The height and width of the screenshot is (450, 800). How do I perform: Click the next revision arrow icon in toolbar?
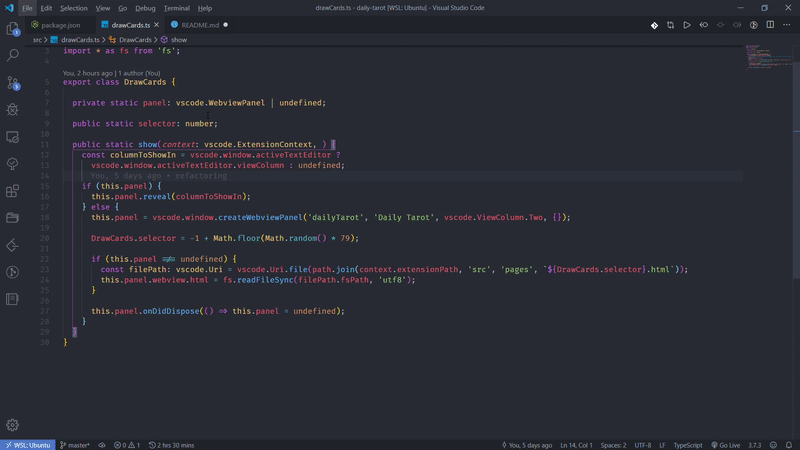click(x=737, y=25)
